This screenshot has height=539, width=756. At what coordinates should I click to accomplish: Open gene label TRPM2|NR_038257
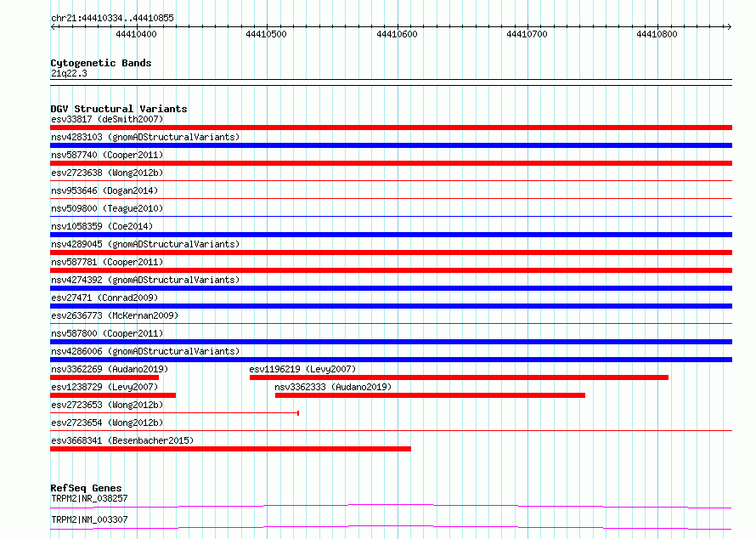coord(89,498)
